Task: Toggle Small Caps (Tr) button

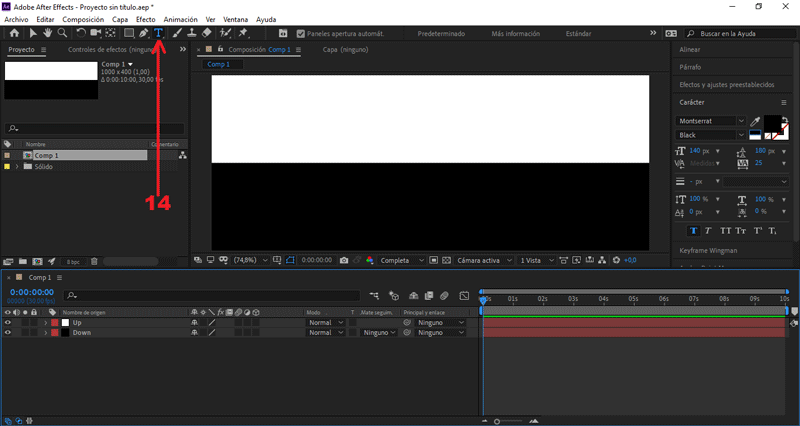Action: 741,231
